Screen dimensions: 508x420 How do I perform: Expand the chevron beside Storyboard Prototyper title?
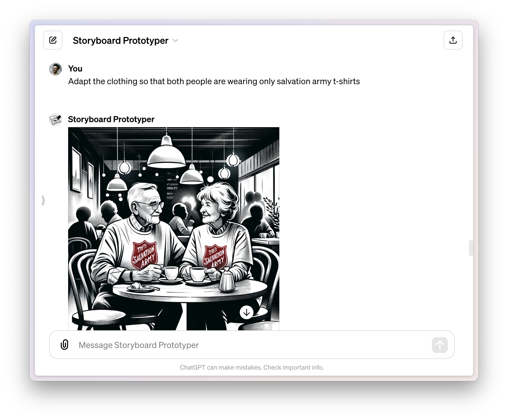point(175,41)
